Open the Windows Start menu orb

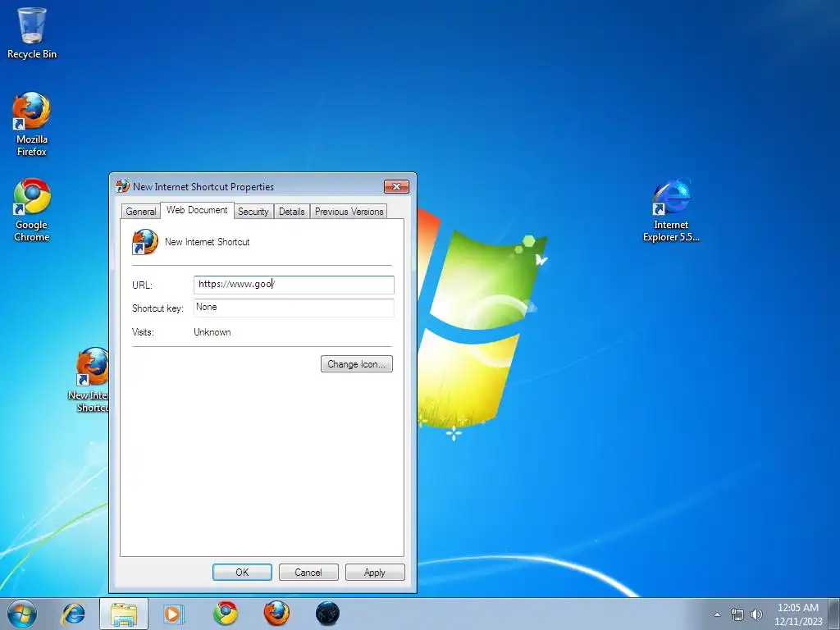pyautogui.click(x=22, y=614)
